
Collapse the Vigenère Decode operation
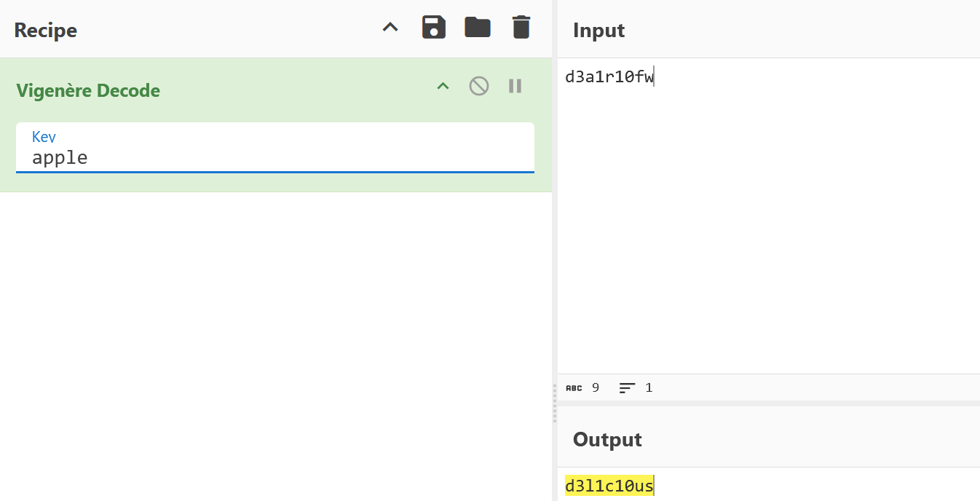pyautogui.click(x=443, y=87)
